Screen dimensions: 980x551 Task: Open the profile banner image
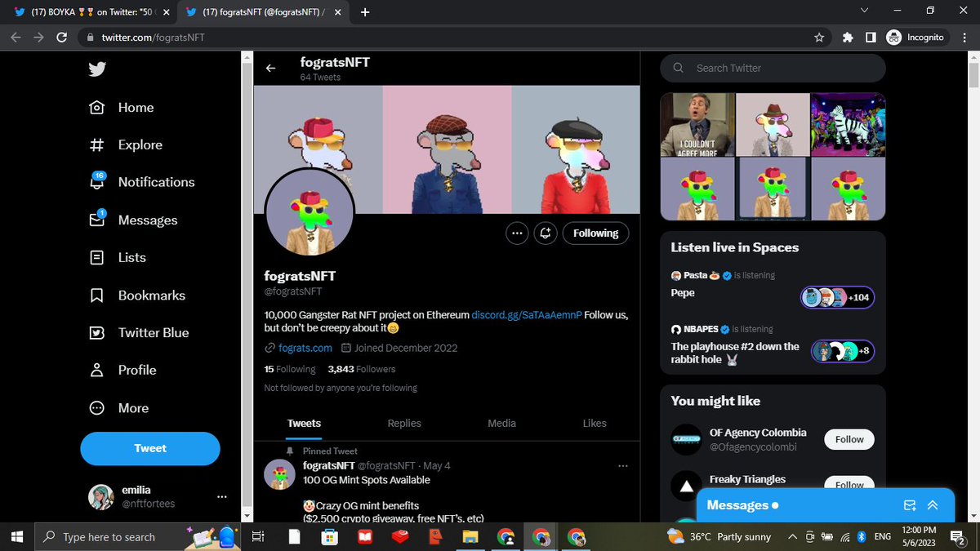(447, 149)
